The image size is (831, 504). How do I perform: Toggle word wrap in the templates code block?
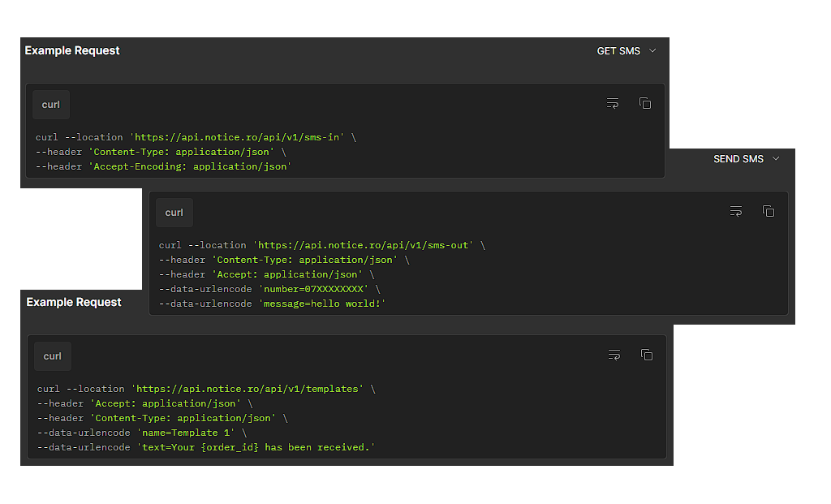click(614, 355)
